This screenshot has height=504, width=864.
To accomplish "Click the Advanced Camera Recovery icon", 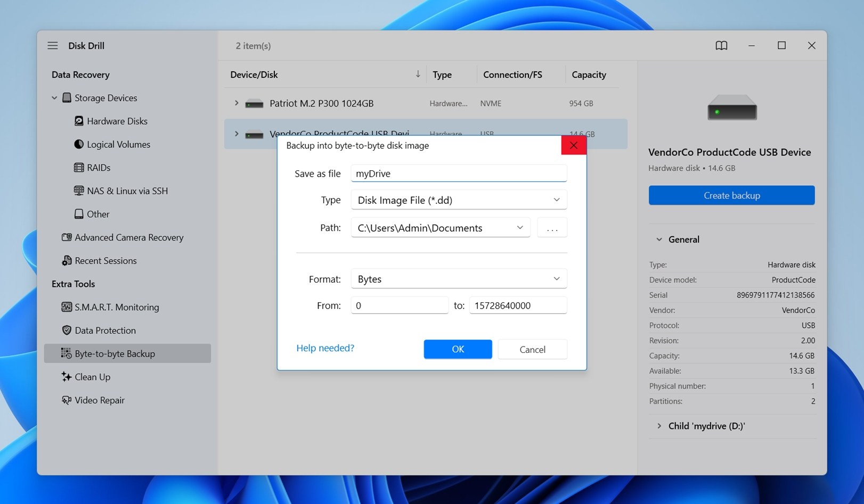I will pos(67,237).
